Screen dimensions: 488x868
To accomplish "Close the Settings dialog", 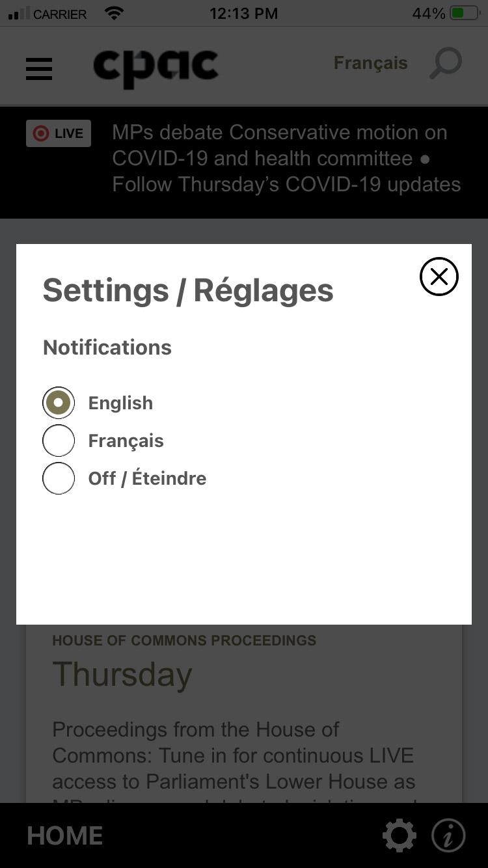I will pos(439,277).
